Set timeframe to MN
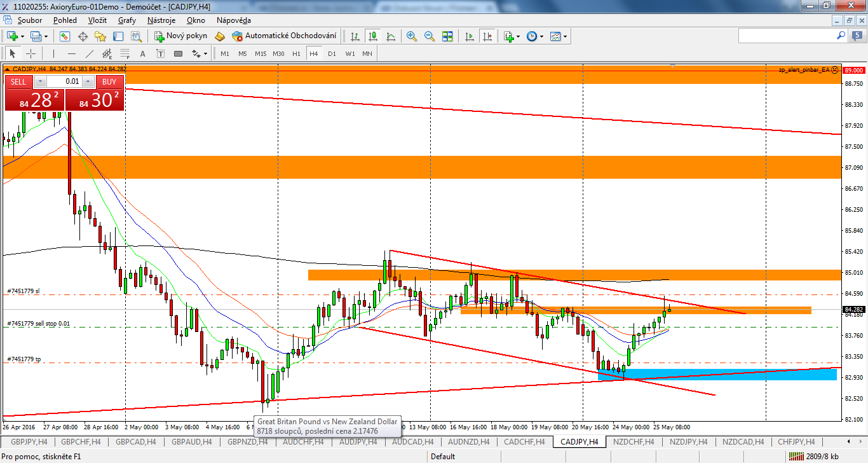Screen dimensions: 868x463 tap(367, 53)
